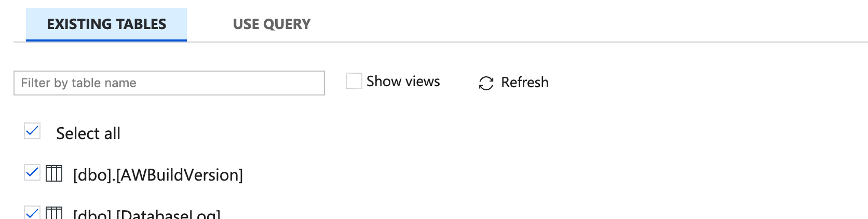868x219 pixels.
Task: Click the Refresh circular arrows icon
Action: 486,83
